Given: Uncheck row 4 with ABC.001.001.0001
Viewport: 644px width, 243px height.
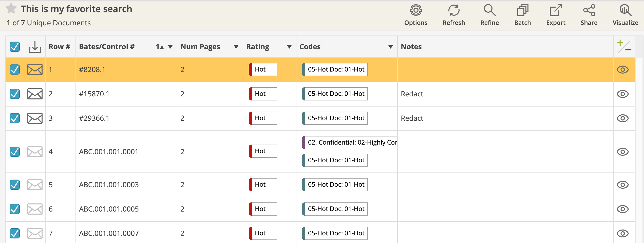Looking at the screenshot, I should pos(14,151).
